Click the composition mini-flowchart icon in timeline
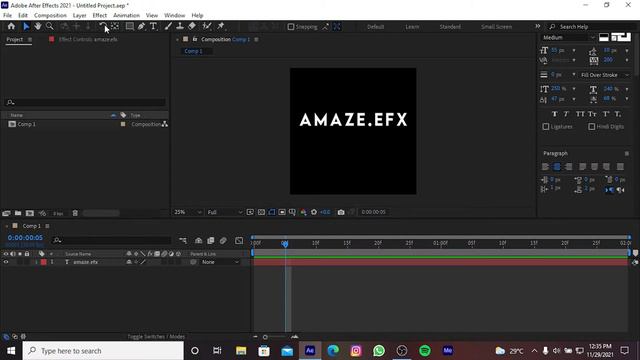The width and height of the screenshot is (640, 360). 183,241
